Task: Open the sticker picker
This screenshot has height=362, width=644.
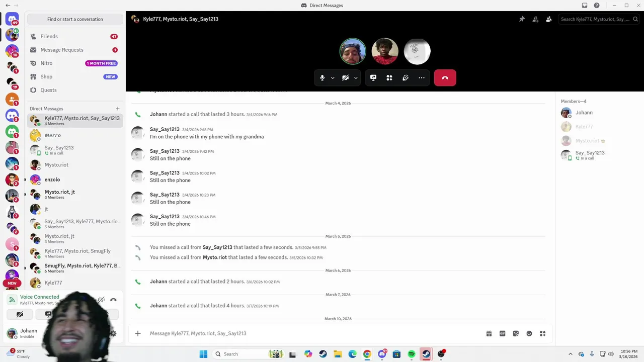Action: pos(516,333)
